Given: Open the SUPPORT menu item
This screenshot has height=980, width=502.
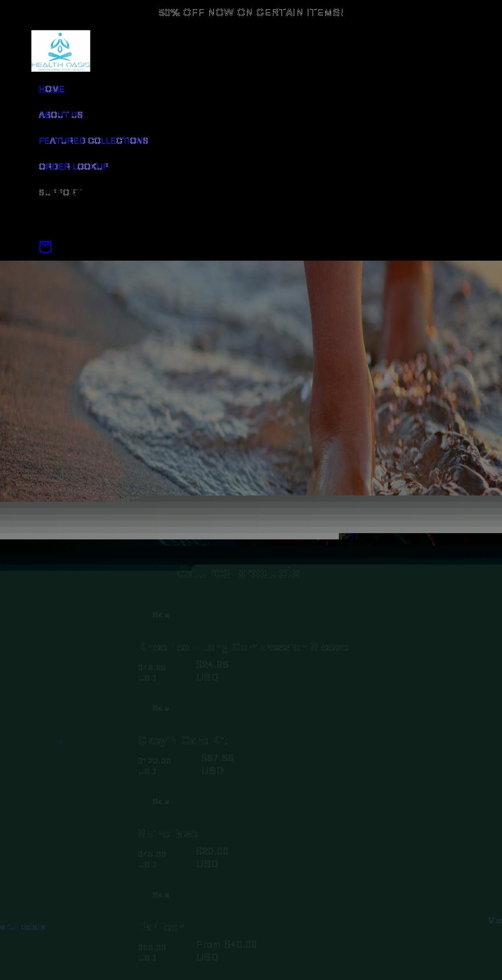Looking at the screenshot, I should (61, 192).
